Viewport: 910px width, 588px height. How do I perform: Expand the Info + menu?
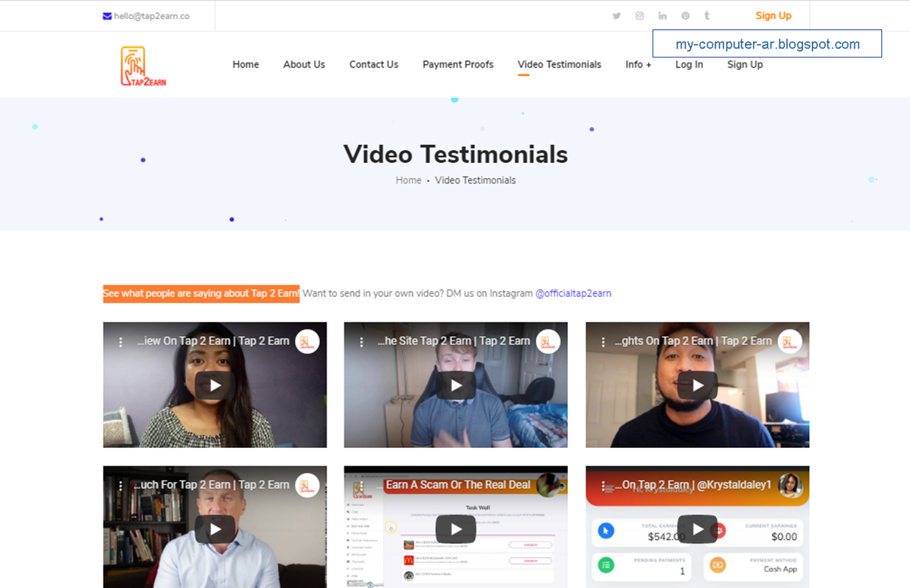click(x=638, y=65)
